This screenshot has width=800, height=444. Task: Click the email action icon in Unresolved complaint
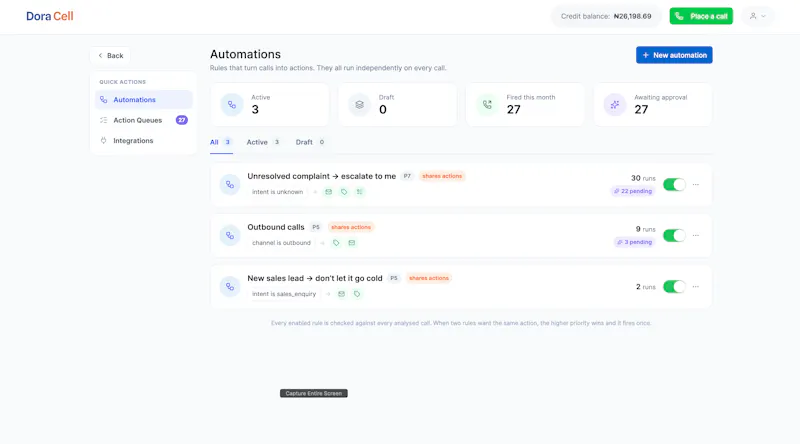click(329, 192)
